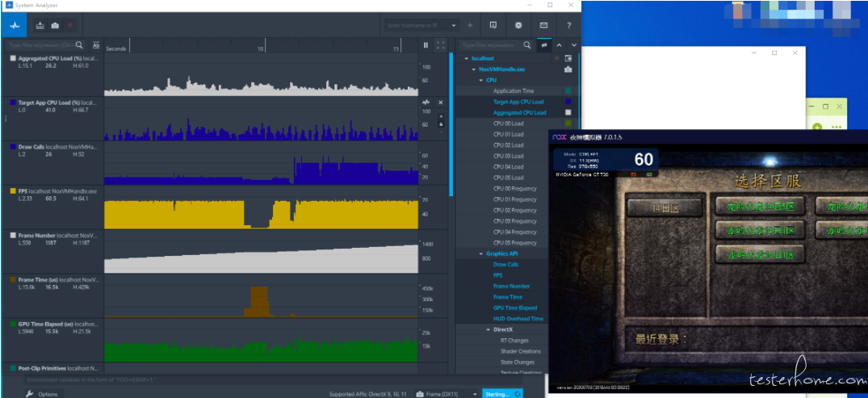Screen dimensions: 868x398
Task: Click the plus icon beside hostname field
Action: pos(470,26)
